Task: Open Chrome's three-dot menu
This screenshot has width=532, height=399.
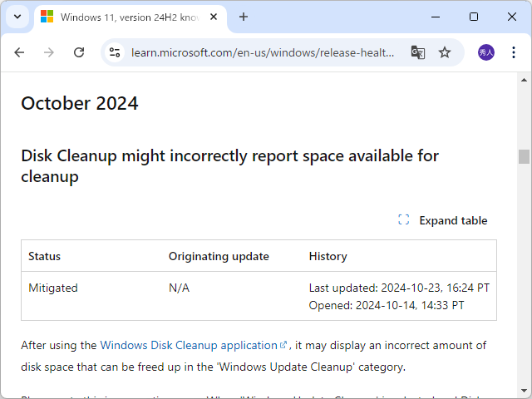Action: tap(512, 52)
